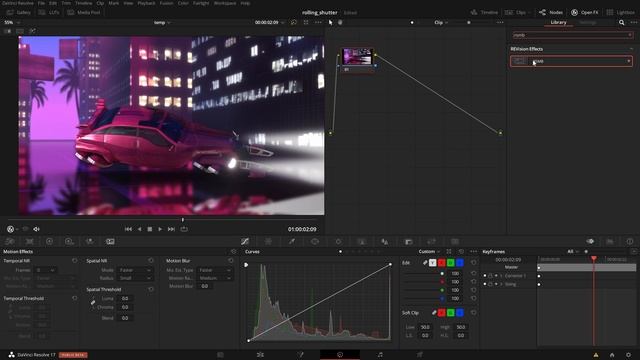Jump to first frame

[x=128, y=229]
